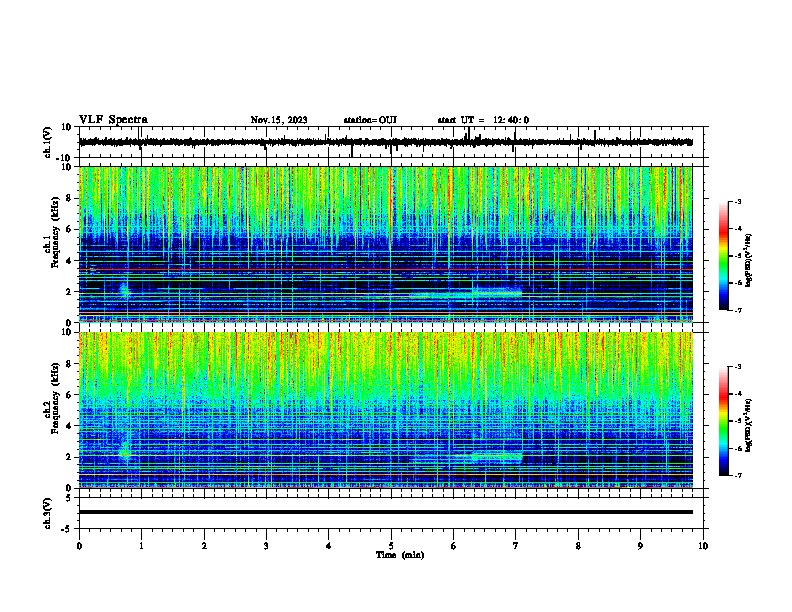
Task: Click the time axis tick label "2"
Action: (x=204, y=546)
